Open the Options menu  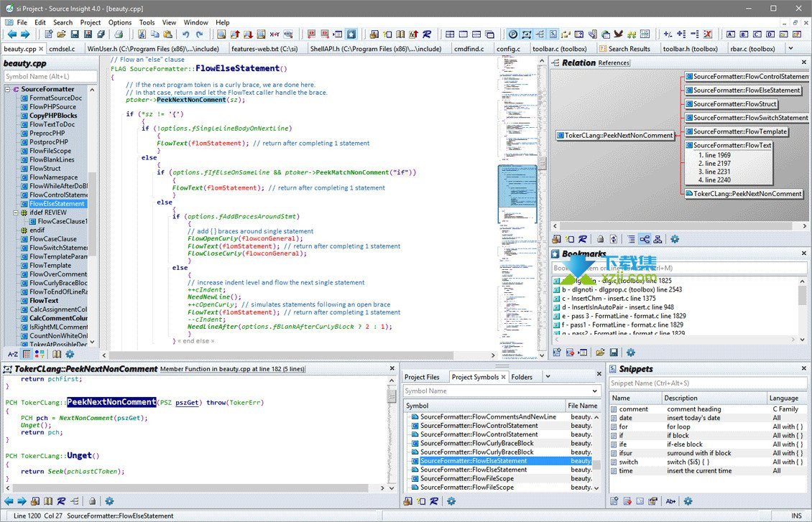click(x=119, y=22)
